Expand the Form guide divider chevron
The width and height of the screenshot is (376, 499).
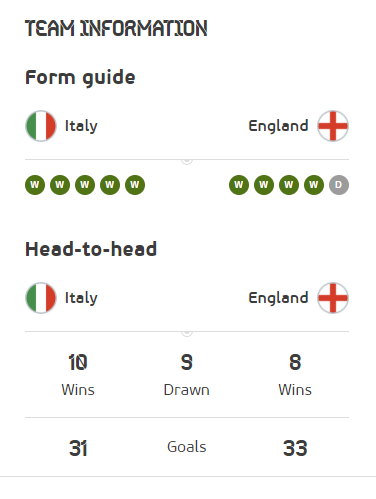187,161
